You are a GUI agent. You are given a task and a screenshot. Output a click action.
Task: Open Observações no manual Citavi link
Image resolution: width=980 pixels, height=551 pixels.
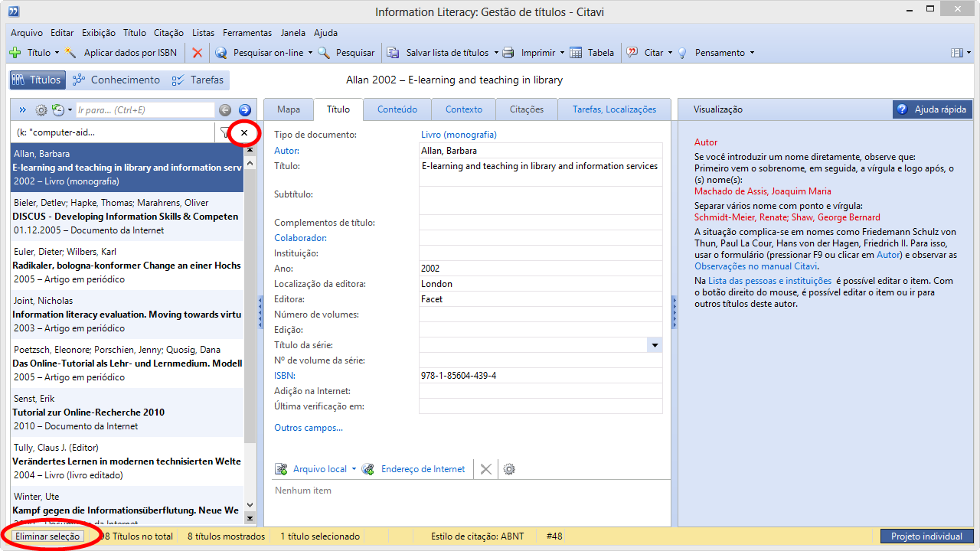click(x=756, y=266)
